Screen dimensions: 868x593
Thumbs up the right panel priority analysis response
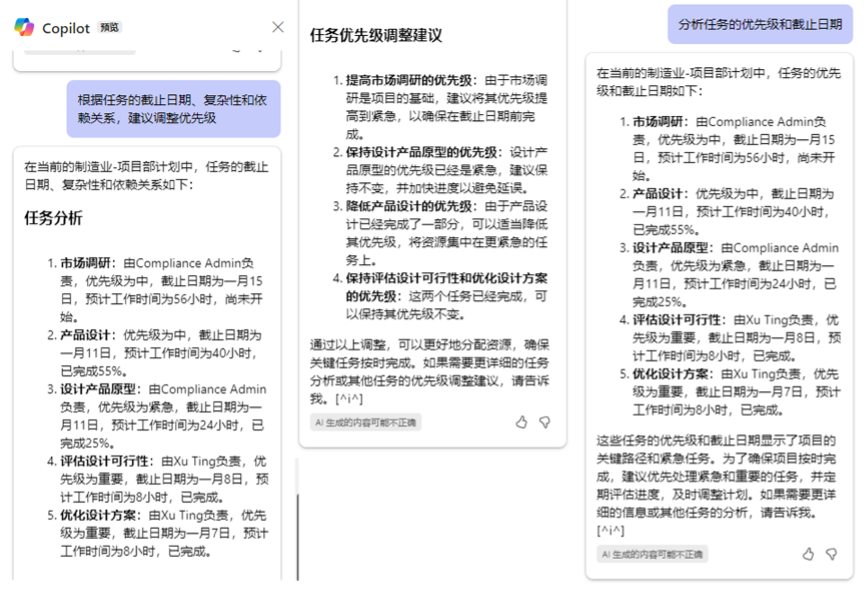[808, 554]
